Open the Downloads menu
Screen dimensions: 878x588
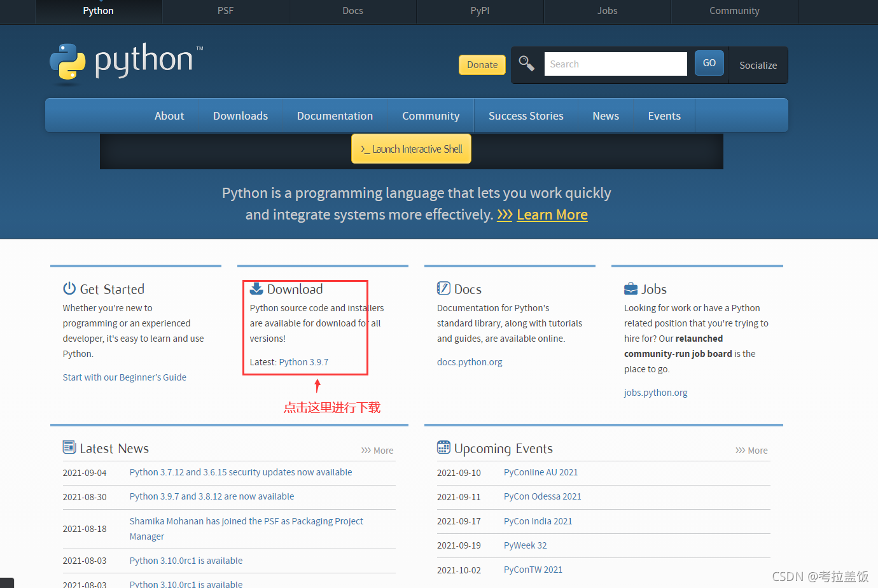tap(240, 116)
